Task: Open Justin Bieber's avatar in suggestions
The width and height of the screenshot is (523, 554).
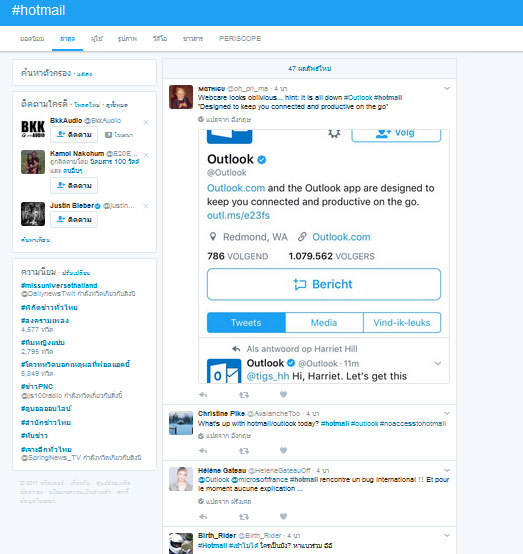Action: (x=33, y=214)
